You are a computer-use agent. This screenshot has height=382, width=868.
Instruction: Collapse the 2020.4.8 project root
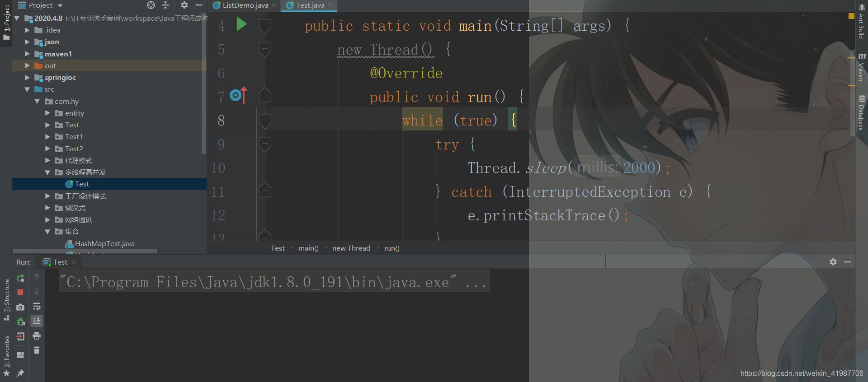[x=17, y=19]
